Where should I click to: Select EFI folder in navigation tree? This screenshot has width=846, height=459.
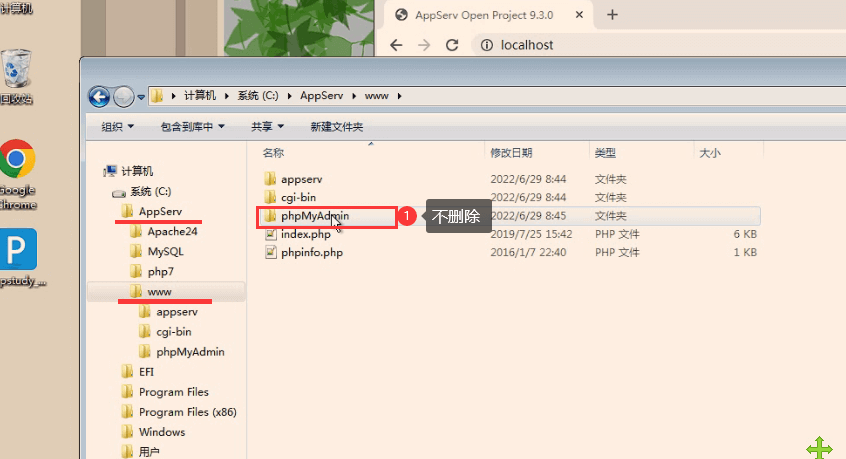coord(146,372)
